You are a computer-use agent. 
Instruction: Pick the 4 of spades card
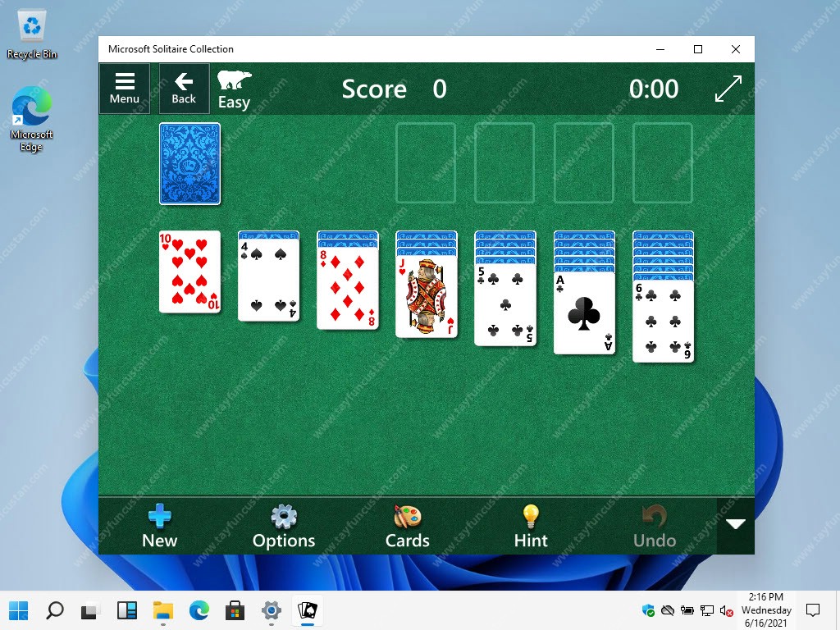(268, 281)
